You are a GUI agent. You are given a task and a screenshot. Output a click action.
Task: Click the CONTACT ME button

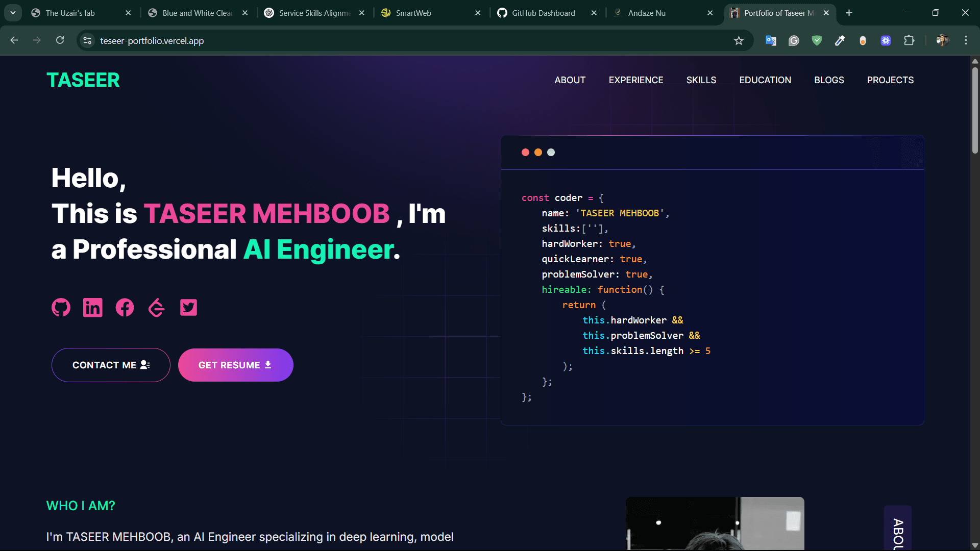pos(111,365)
